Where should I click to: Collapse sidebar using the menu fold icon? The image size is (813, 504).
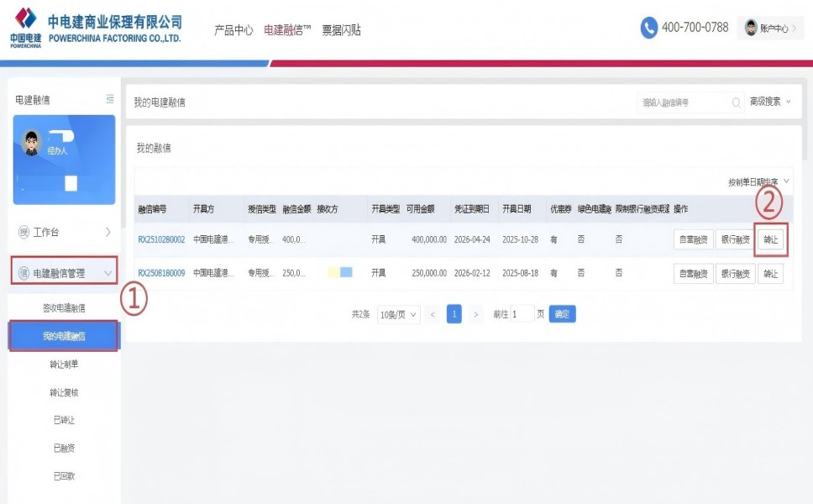(110, 99)
